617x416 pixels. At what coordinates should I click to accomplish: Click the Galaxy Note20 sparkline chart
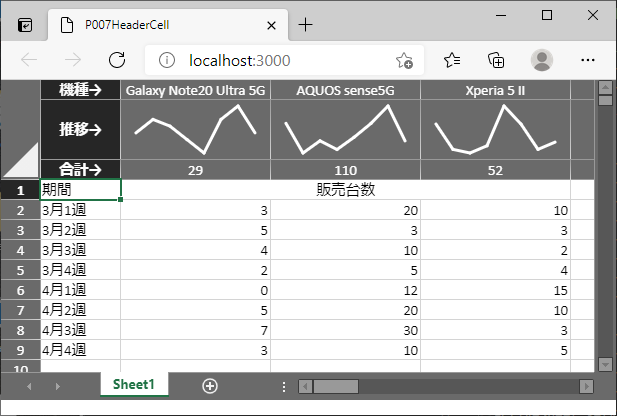(x=196, y=129)
